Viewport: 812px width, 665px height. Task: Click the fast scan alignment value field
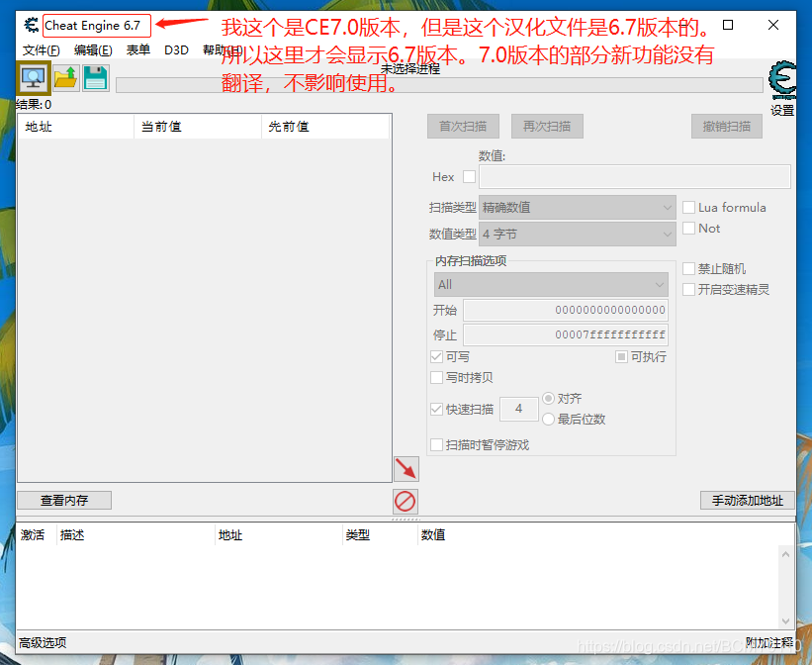[519, 409]
